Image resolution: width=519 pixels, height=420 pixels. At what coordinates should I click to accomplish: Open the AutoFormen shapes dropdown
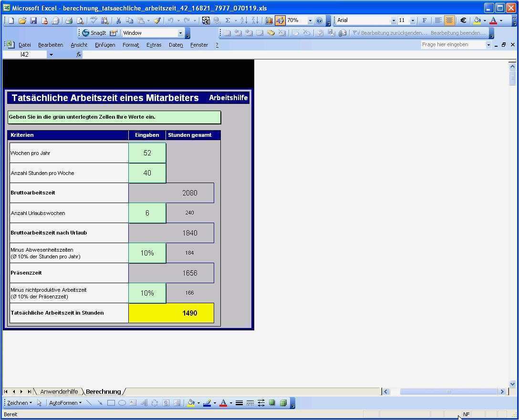[65, 403]
